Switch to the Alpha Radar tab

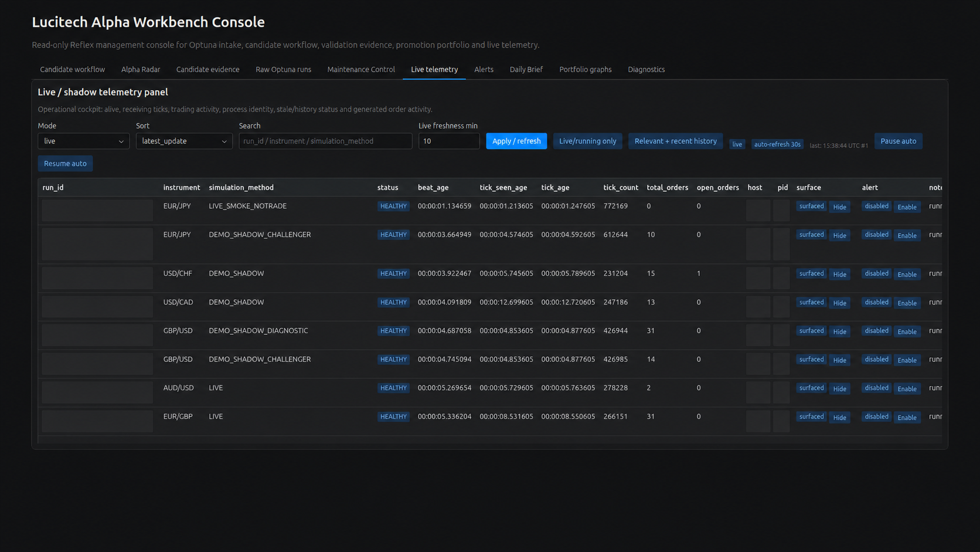[141, 69]
